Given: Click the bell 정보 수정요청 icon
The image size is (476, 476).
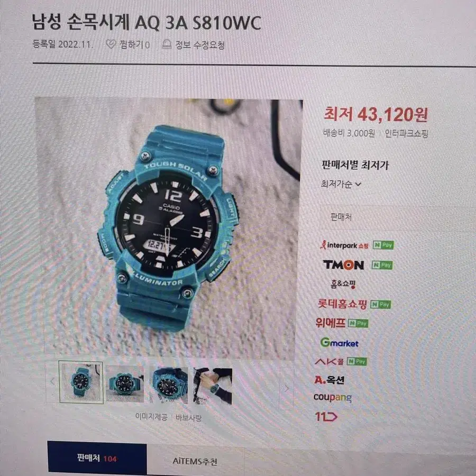Looking at the screenshot, I should [x=167, y=44].
